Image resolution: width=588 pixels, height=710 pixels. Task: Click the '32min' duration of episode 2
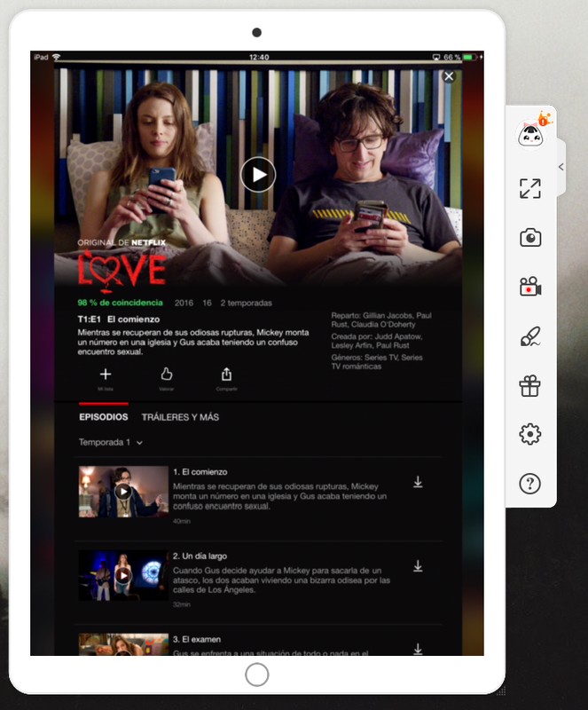point(182,604)
